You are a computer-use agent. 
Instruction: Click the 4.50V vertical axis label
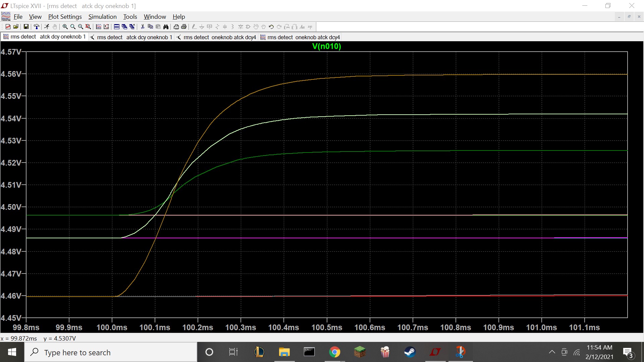11,207
